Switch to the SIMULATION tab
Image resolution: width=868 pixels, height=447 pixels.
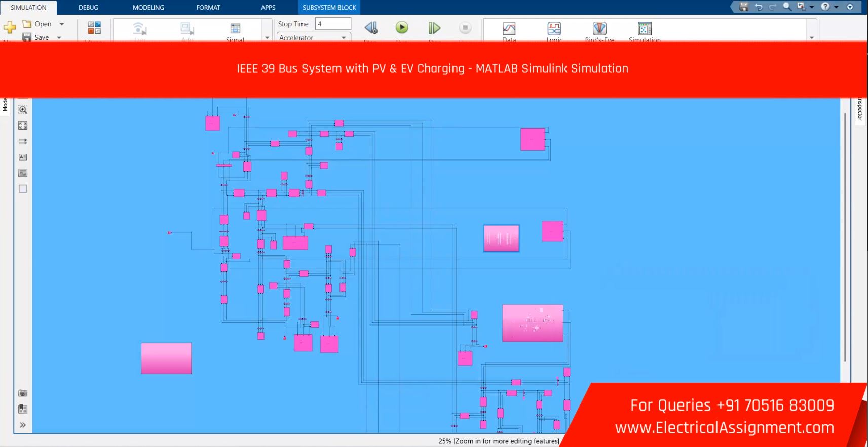pyautogui.click(x=28, y=7)
